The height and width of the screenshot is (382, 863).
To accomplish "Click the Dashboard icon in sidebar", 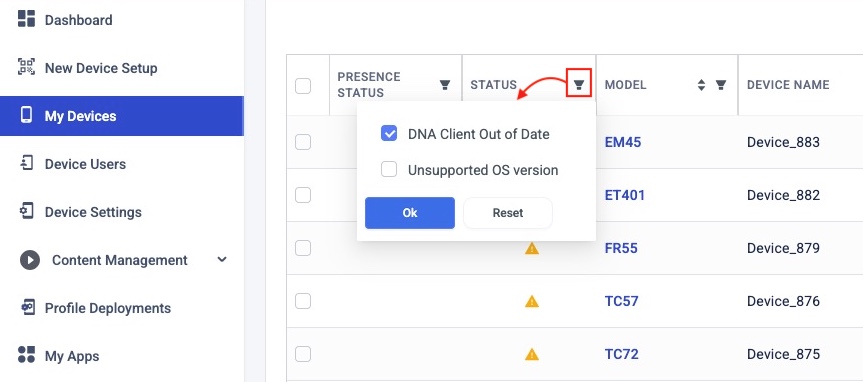I will [x=26, y=18].
